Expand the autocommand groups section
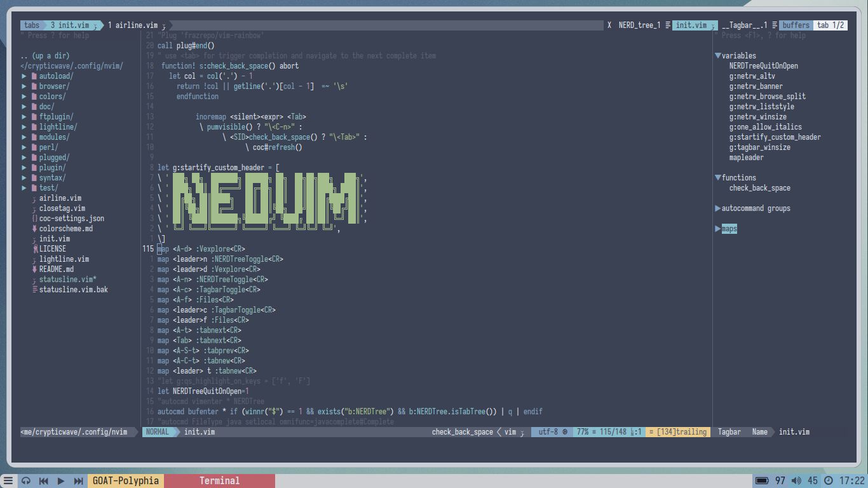The height and width of the screenshot is (488, 868). (718, 208)
